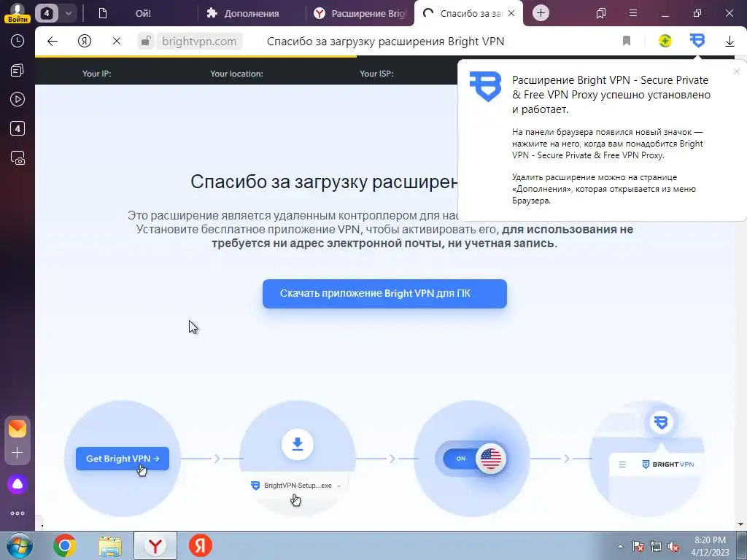Expand the tab group dropdown arrow

pyautogui.click(x=68, y=13)
